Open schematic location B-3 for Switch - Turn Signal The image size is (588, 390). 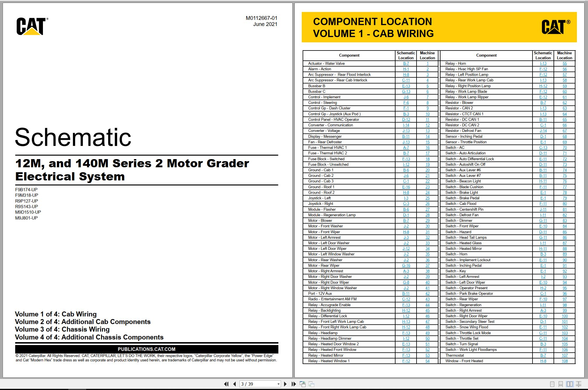coord(543,344)
